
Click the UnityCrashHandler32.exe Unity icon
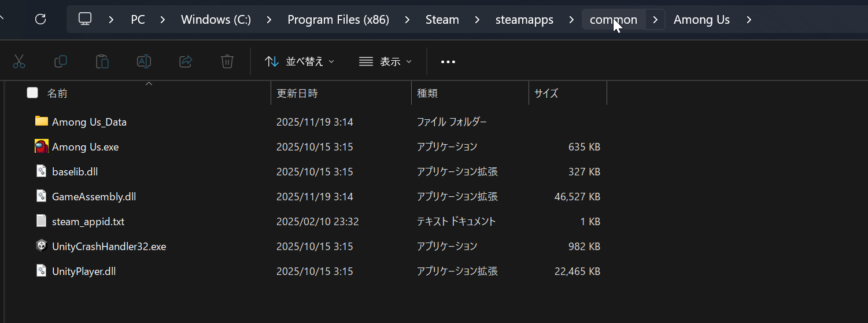(x=41, y=245)
